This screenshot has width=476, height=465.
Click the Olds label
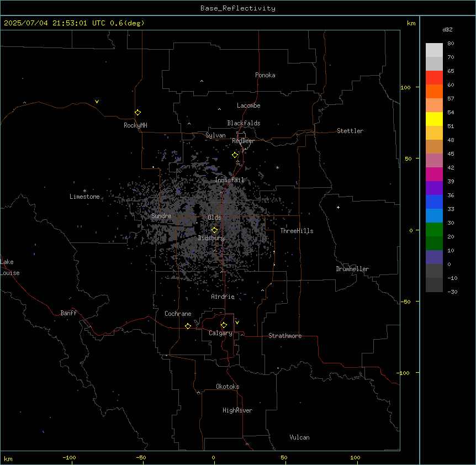tap(214, 218)
